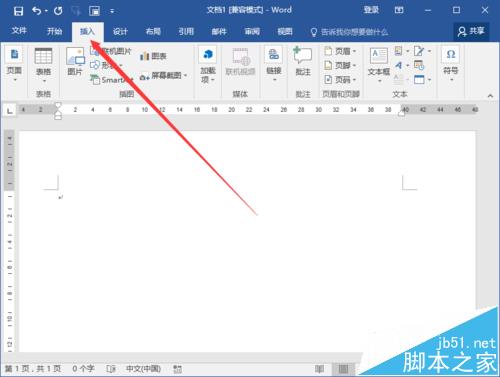Click the 联机视频 (Online Video) icon
This screenshot has height=377, width=500.
click(240, 62)
